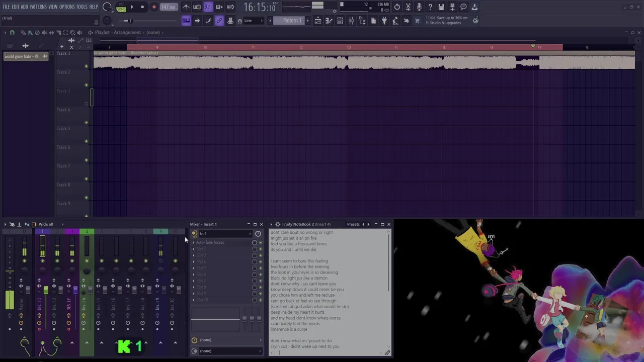Toggle the link icon in toolbar
The image size is (644, 362).
(219, 21)
